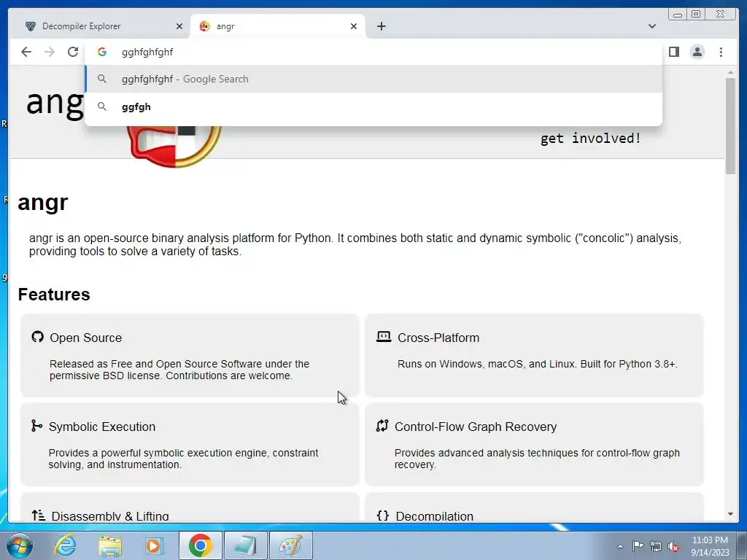
Task: Click the 'Decompilation' card title
Action: pos(435,516)
